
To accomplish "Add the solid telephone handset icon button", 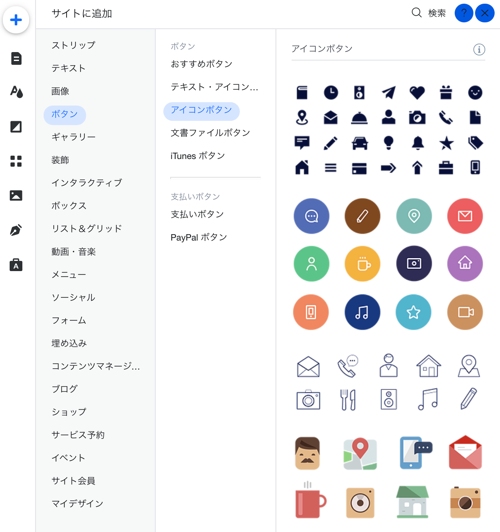I will (x=446, y=118).
